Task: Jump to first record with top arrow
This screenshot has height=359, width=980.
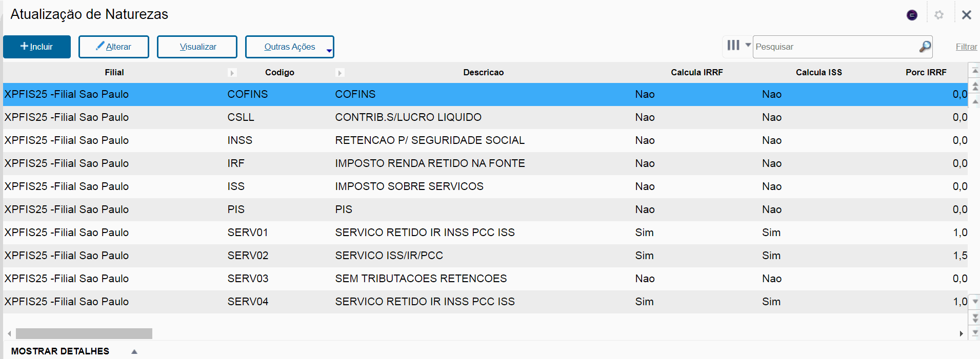Action: pos(975,71)
